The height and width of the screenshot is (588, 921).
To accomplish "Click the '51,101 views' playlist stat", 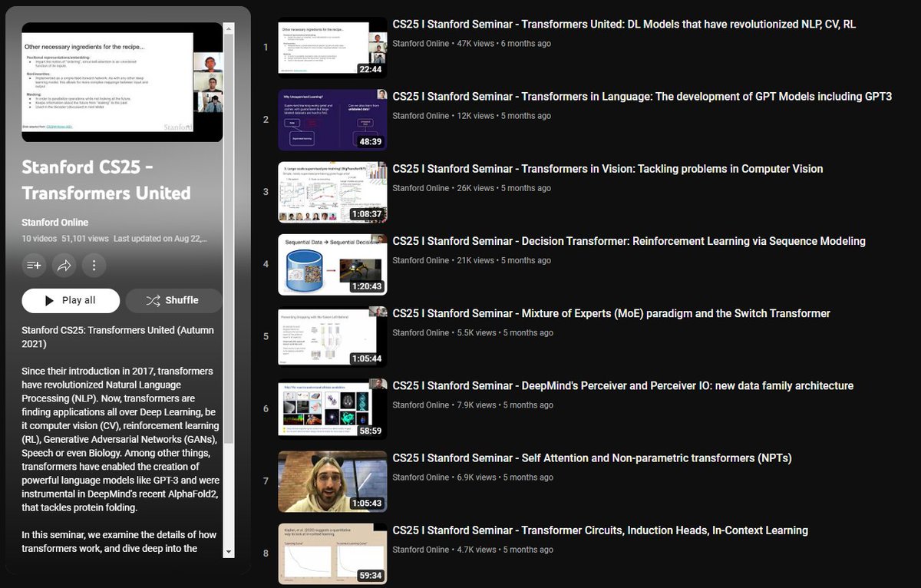I will tap(85, 239).
